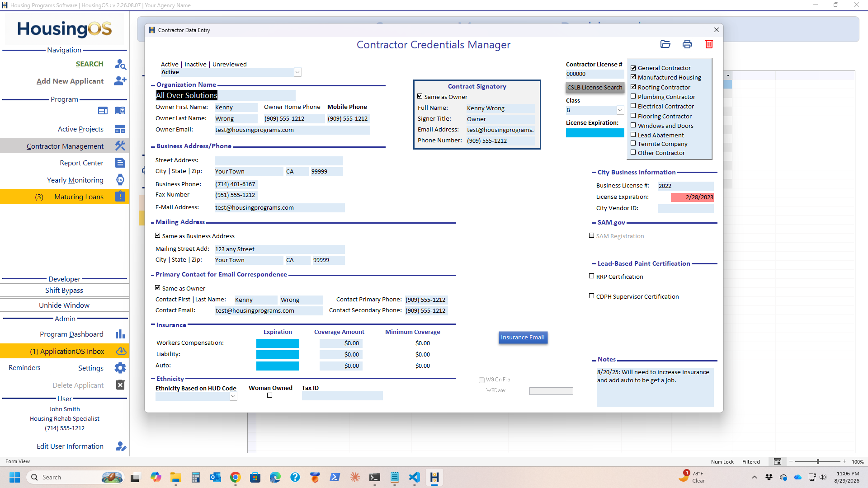Click the Coverage Amount column header link

pos(339,332)
